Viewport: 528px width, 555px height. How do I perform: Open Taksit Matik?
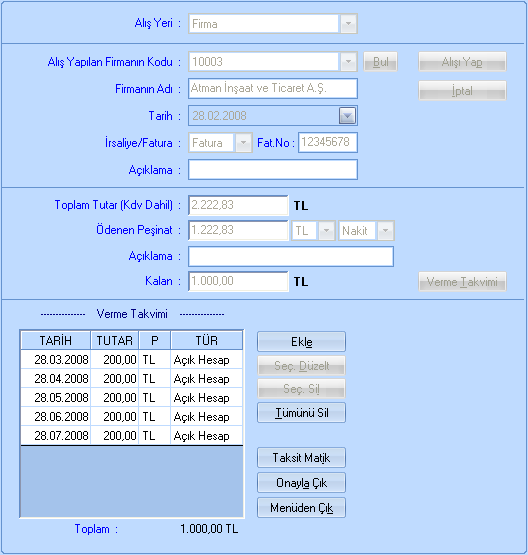tap(301, 458)
